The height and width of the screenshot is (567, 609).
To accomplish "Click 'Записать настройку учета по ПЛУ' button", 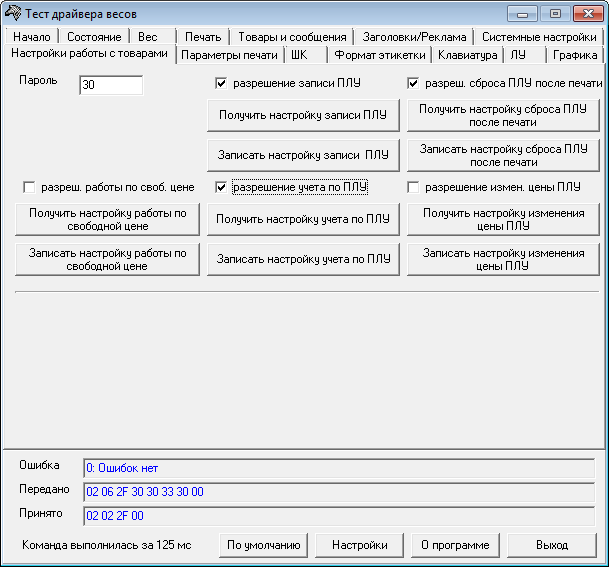I will tap(303, 259).
